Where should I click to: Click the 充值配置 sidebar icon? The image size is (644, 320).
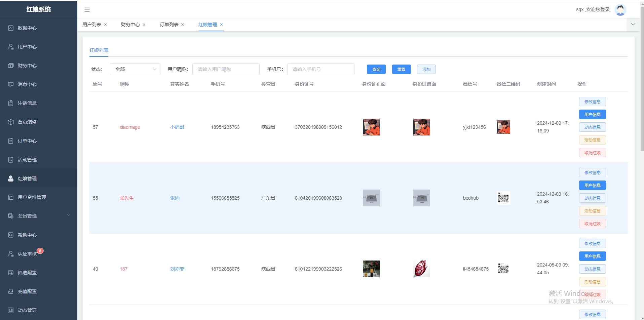(x=11, y=291)
